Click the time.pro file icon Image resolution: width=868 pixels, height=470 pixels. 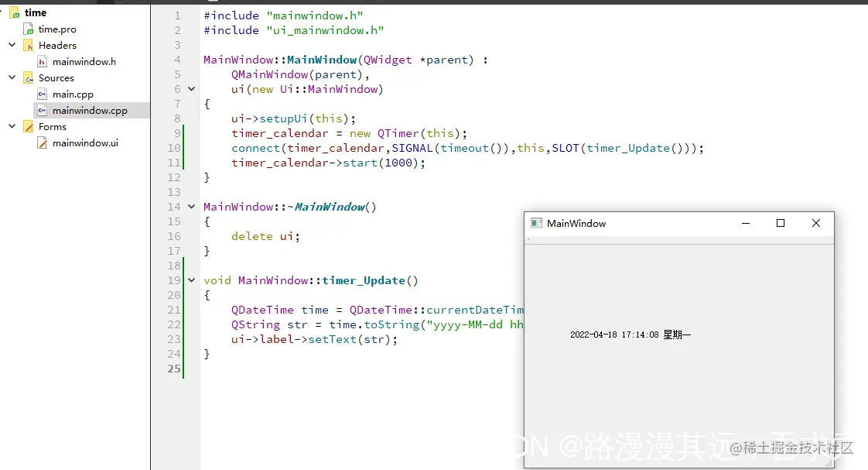coord(28,29)
